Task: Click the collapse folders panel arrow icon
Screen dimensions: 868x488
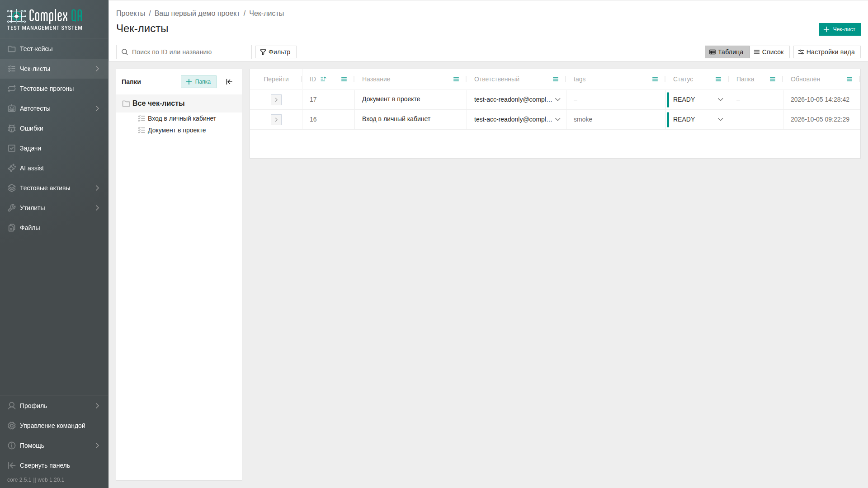Action: pyautogui.click(x=229, y=82)
